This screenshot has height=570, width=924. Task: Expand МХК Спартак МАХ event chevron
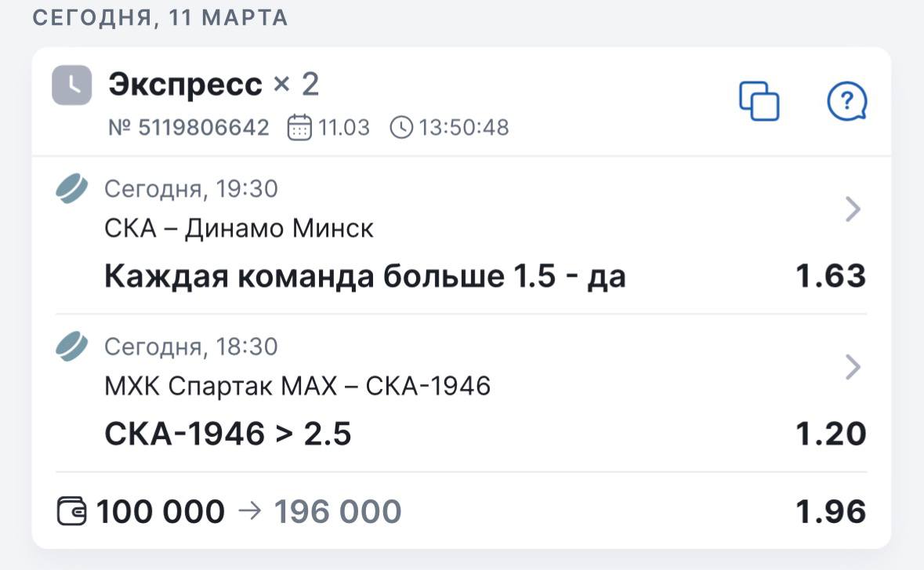(x=853, y=367)
